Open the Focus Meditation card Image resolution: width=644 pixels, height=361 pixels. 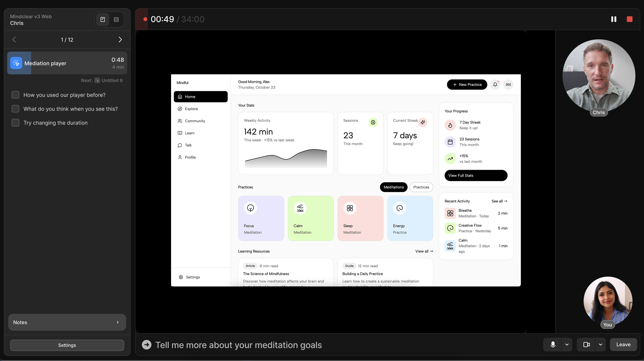click(x=261, y=218)
